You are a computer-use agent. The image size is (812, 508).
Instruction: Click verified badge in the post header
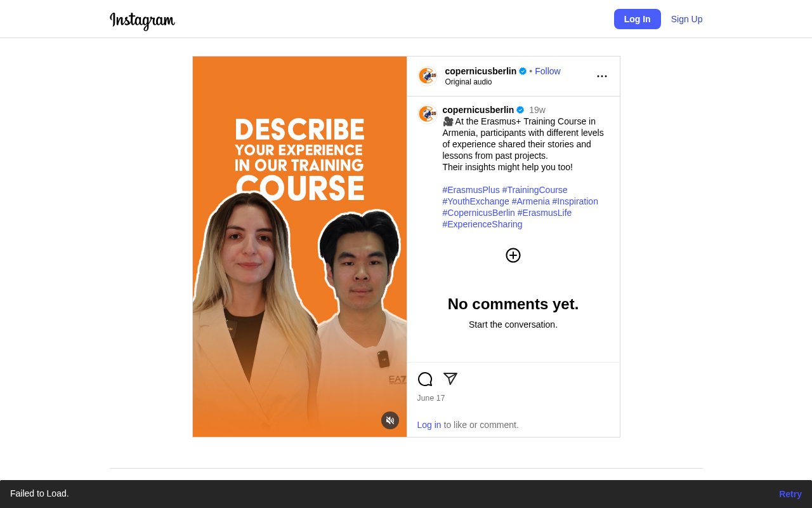point(523,71)
